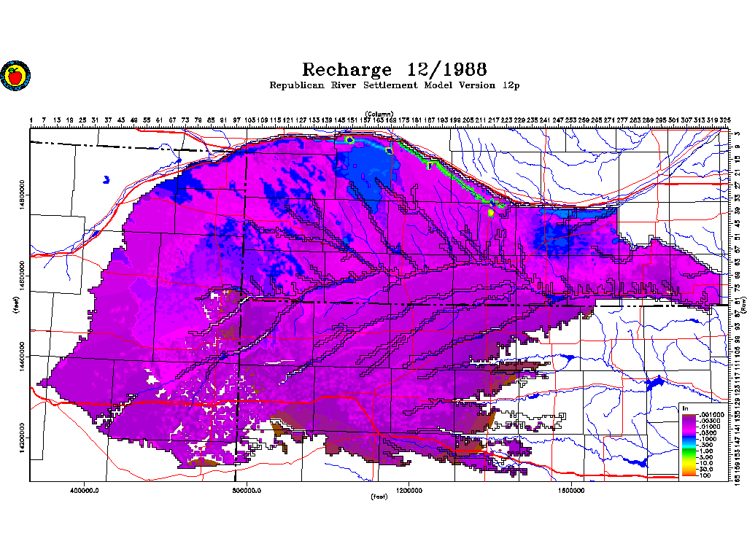The image size is (747, 560).
Task: Click the 800000.0 x-axis value
Action: [247, 491]
